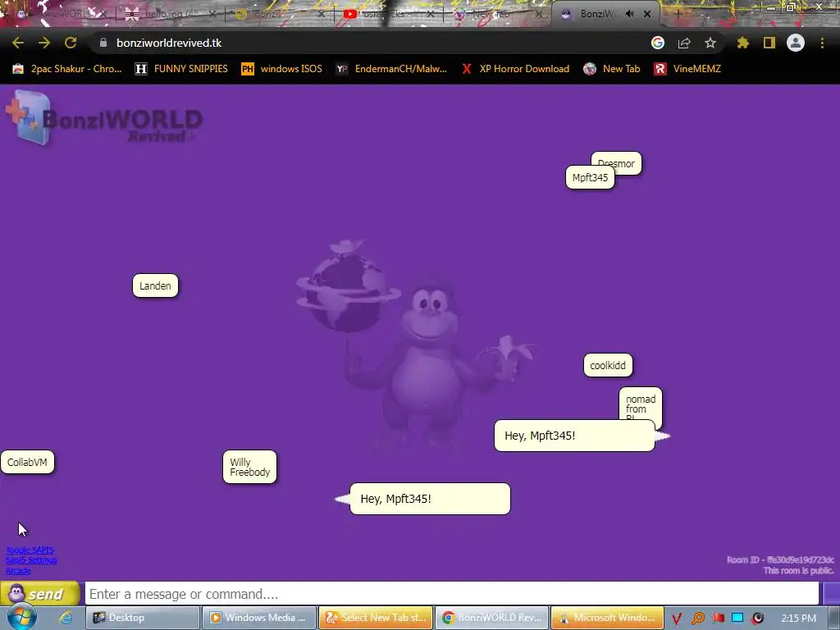The image size is (840, 630).
Task: Click the right Hey, Mpft345! speech bubble
Action: click(574, 436)
